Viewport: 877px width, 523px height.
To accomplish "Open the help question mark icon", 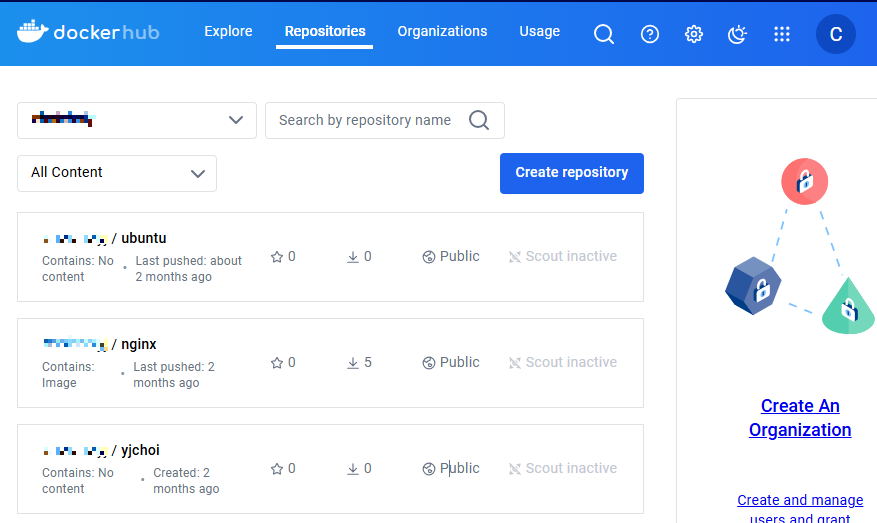I will coord(649,34).
